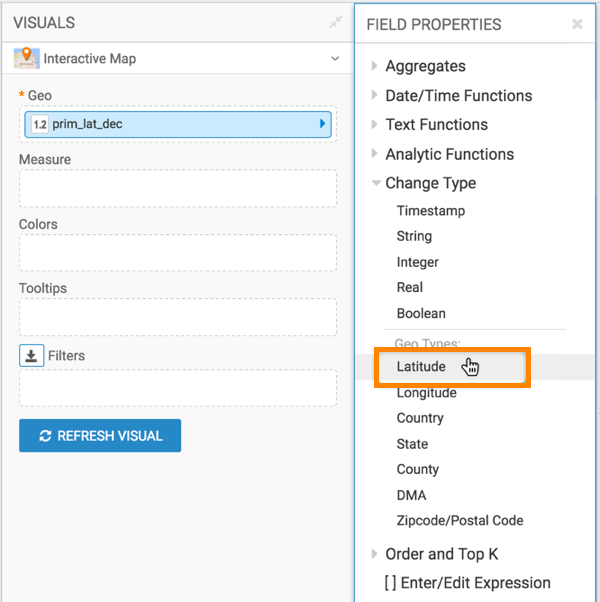Expand Analytic Functions section
600x602 pixels.
449,154
